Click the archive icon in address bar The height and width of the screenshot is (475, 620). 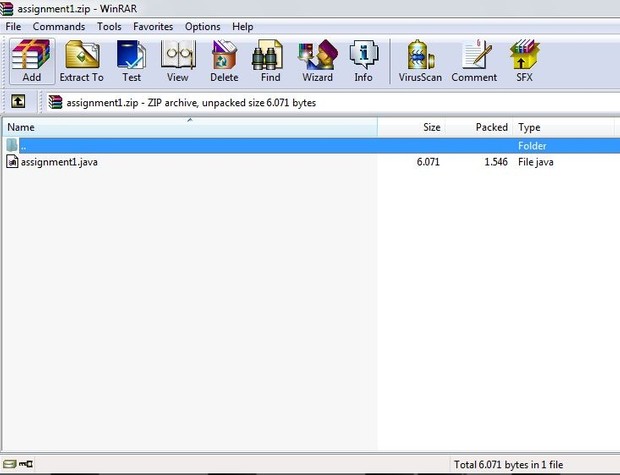(x=55, y=102)
